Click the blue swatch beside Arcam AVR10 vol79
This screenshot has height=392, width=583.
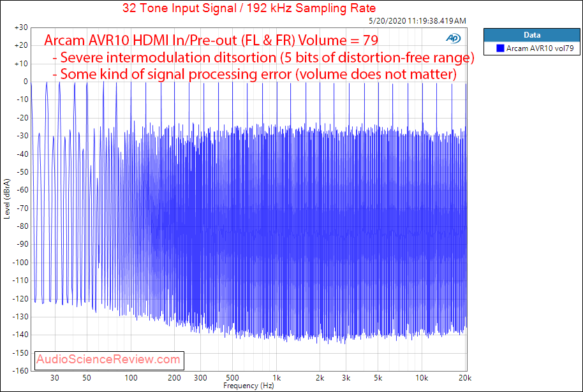(500, 48)
